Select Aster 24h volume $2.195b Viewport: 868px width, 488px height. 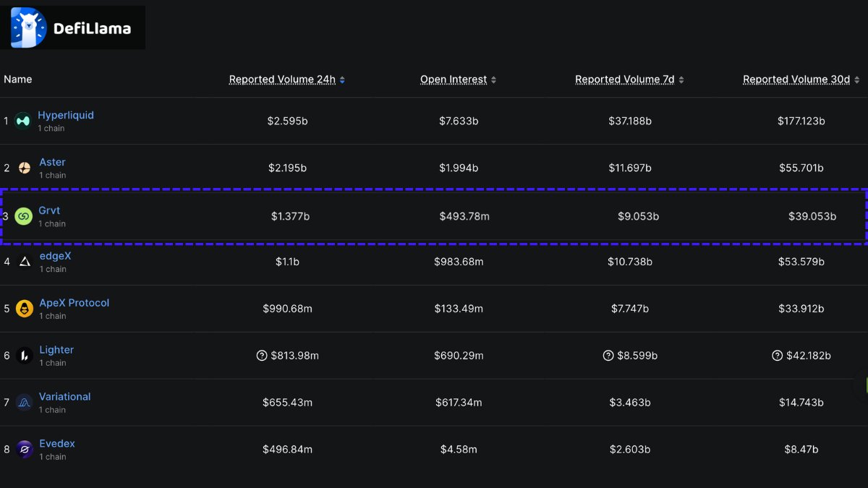coord(287,168)
